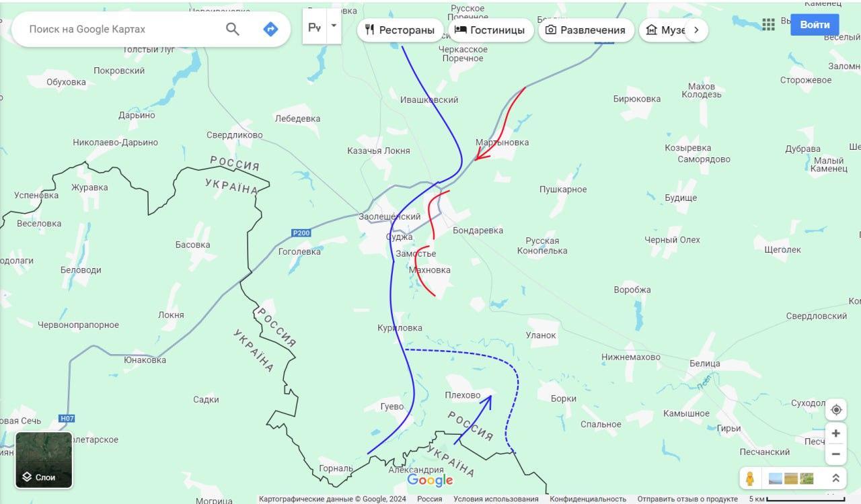
Task: Expand the bottom imagery panel
Action: click(836, 478)
